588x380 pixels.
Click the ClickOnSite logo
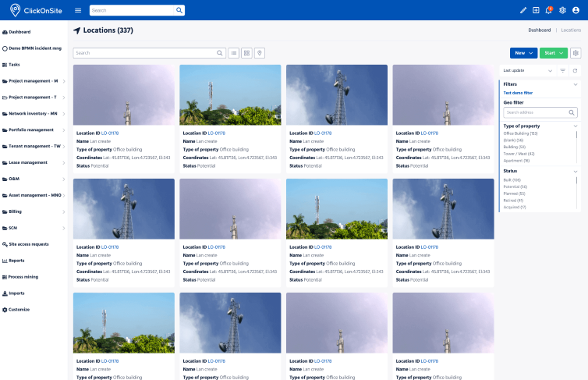(x=36, y=10)
